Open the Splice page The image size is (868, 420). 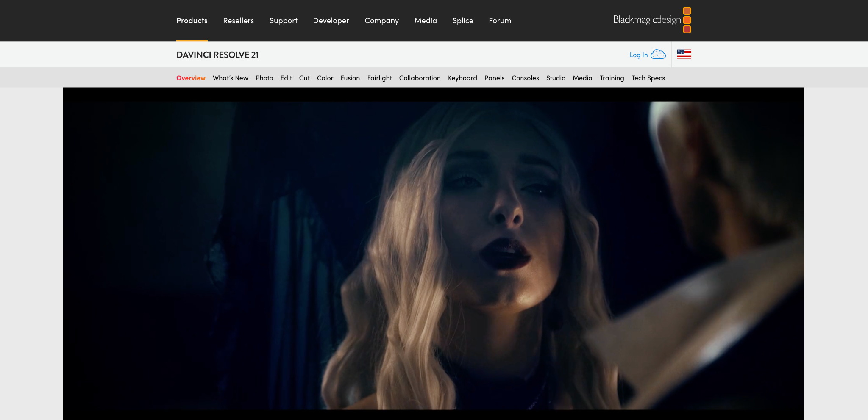coord(463,21)
